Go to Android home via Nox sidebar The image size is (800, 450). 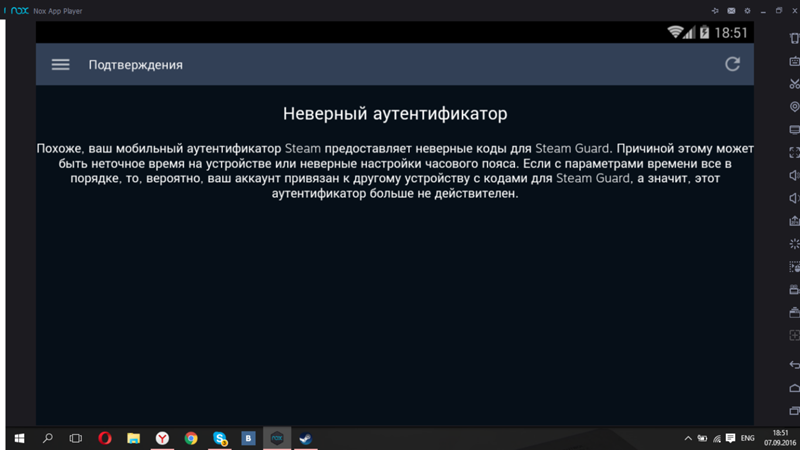(x=794, y=388)
